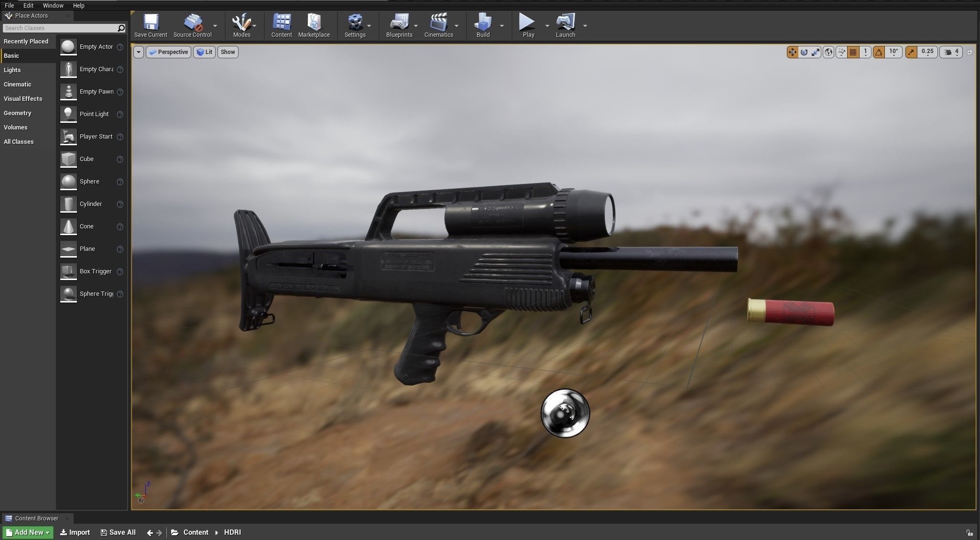Screen dimensions: 980x540
Task: Expand Launch options dropdown arrow
Action: [585, 26]
